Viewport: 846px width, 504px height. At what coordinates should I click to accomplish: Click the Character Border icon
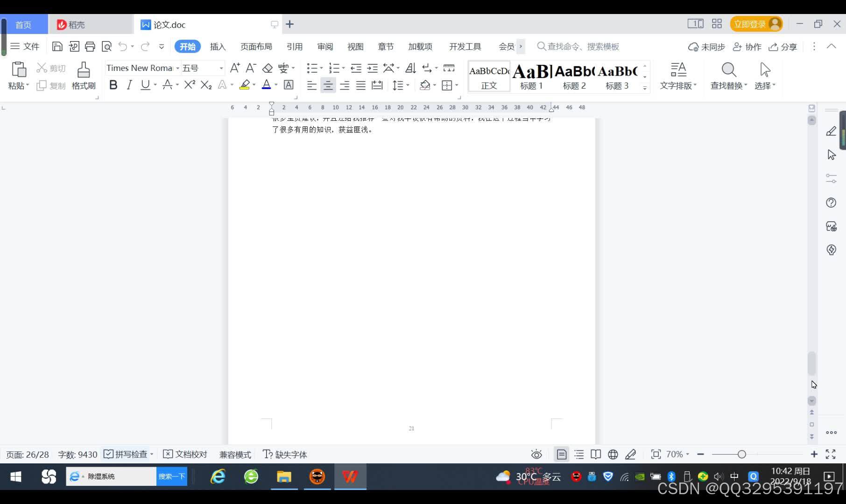pyautogui.click(x=289, y=84)
